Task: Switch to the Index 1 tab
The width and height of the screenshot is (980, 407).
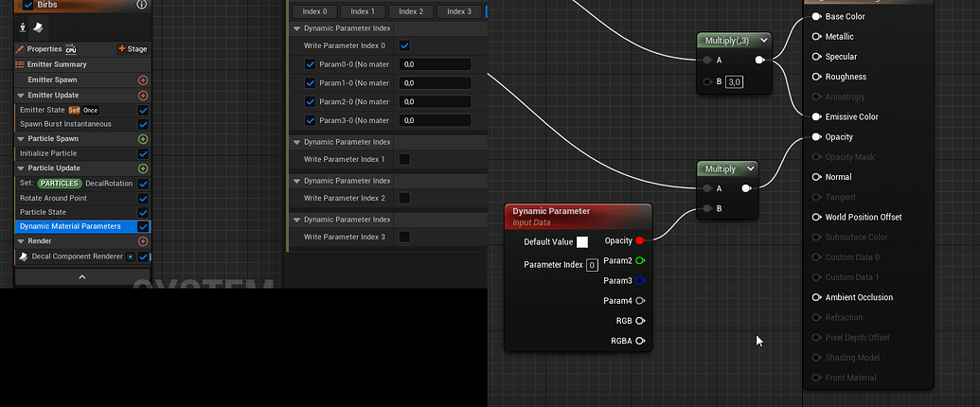Action: [x=364, y=11]
